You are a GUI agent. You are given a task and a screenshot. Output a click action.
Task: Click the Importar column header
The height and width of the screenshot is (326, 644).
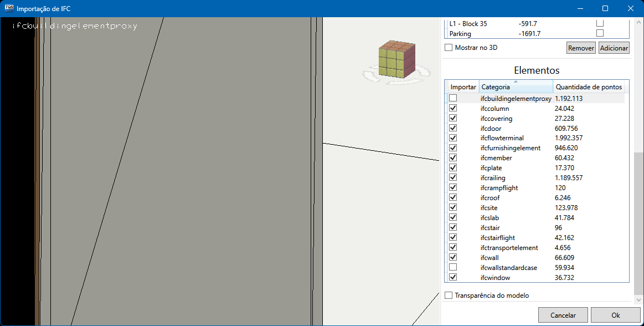tap(463, 87)
